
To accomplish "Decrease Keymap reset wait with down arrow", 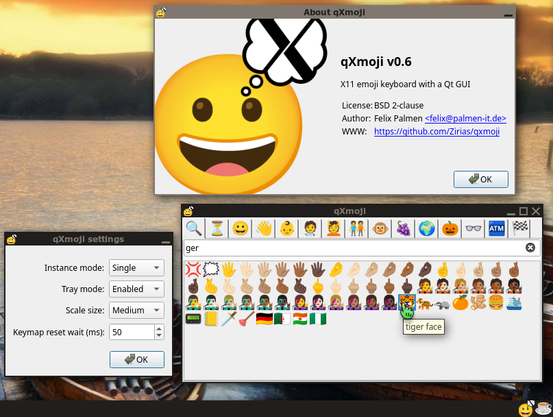I will click(159, 336).
